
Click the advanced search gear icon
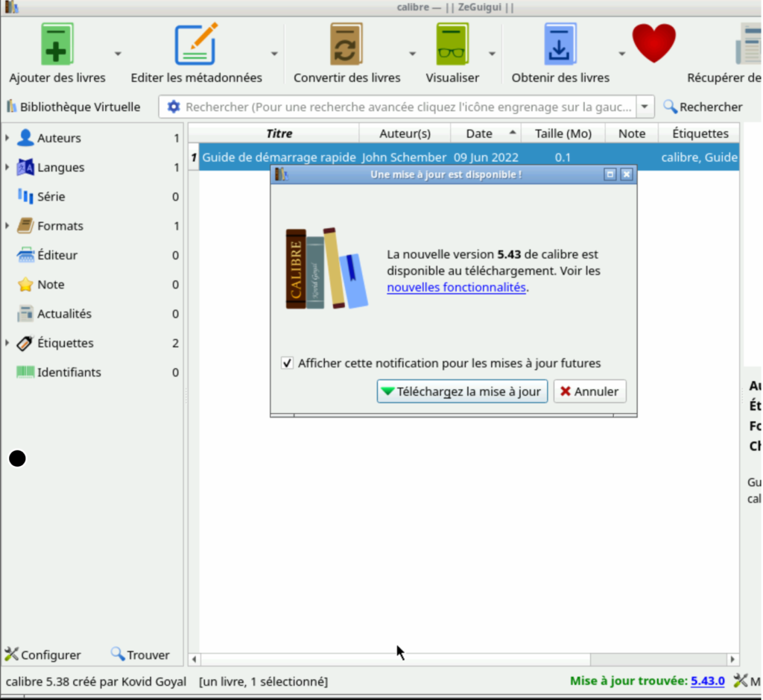(x=173, y=107)
